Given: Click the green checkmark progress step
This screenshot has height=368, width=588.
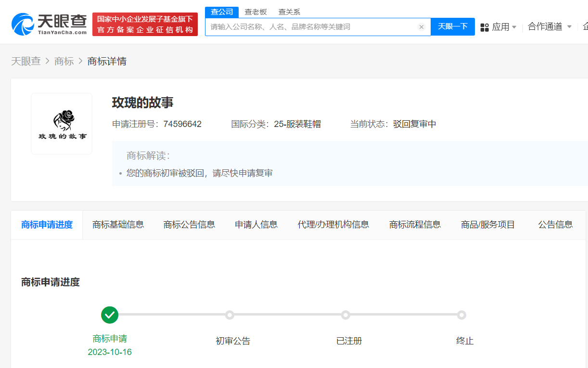Looking at the screenshot, I should coord(110,315).
